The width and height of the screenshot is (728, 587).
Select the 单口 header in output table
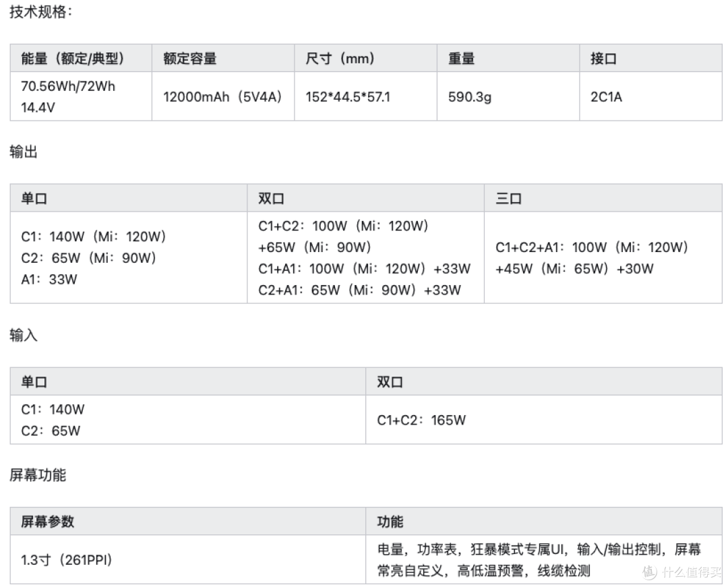[128, 199]
